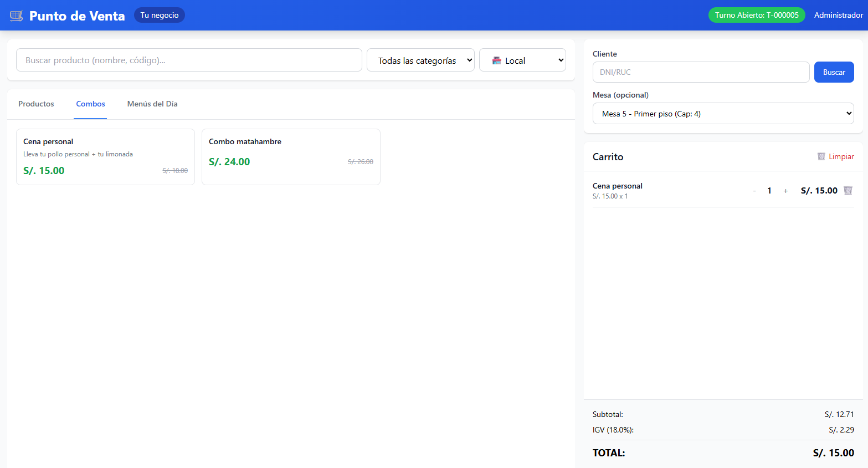The image size is (868, 468).
Task: Select the Combos tab
Action: click(90, 104)
